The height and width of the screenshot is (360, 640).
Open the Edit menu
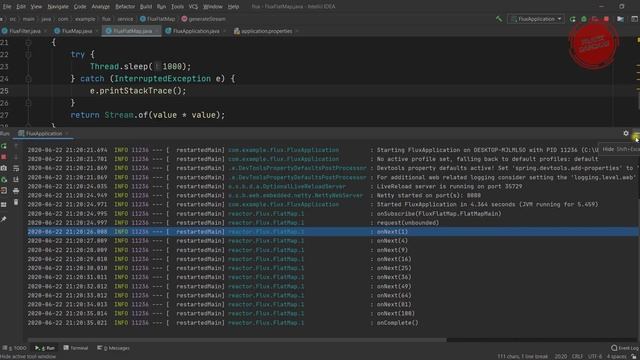tap(21, 7)
